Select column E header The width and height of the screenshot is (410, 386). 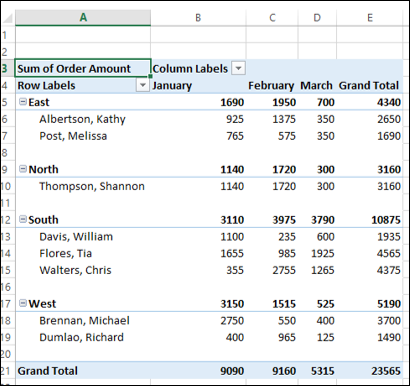pyautogui.click(x=370, y=17)
